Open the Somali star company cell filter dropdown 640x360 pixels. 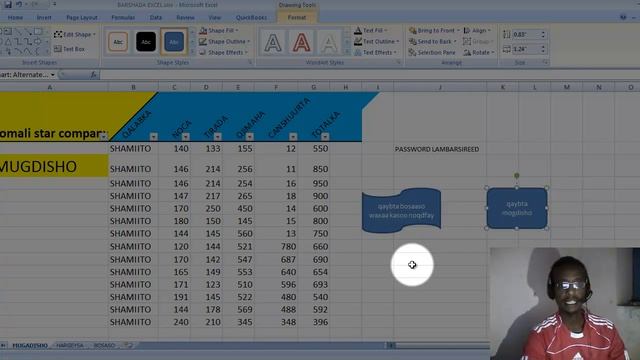[x=104, y=137]
